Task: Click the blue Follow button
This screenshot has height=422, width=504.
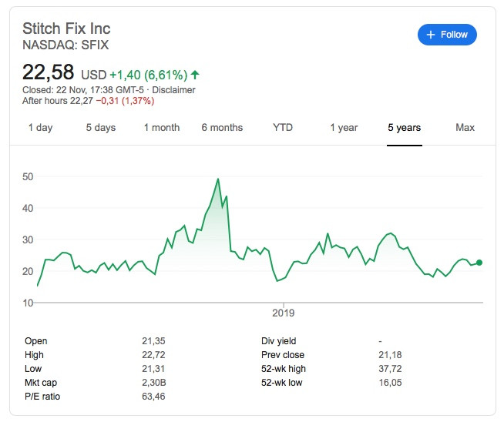Action: click(447, 35)
